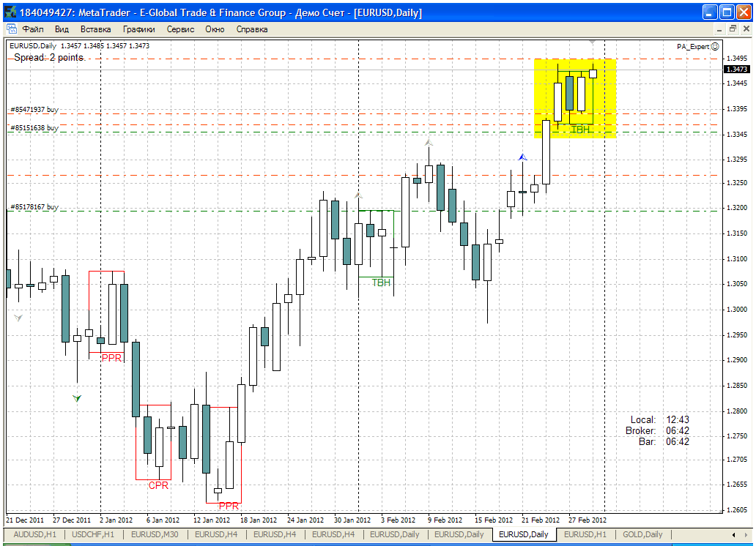Select order line #85471937 buy
The height and width of the screenshot is (546, 756).
tap(34, 109)
